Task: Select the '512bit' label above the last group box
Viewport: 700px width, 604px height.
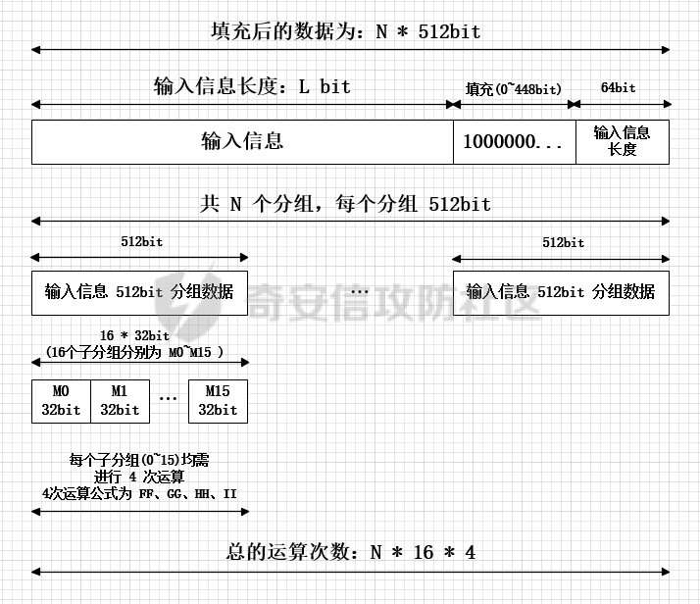Action: pyautogui.click(x=563, y=243)
